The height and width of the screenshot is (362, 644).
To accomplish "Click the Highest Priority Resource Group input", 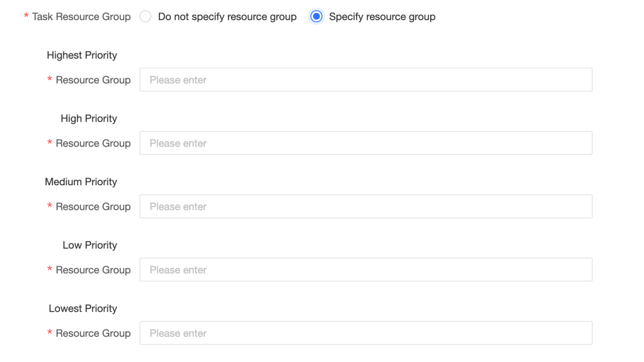I will [x=366, y=80].
